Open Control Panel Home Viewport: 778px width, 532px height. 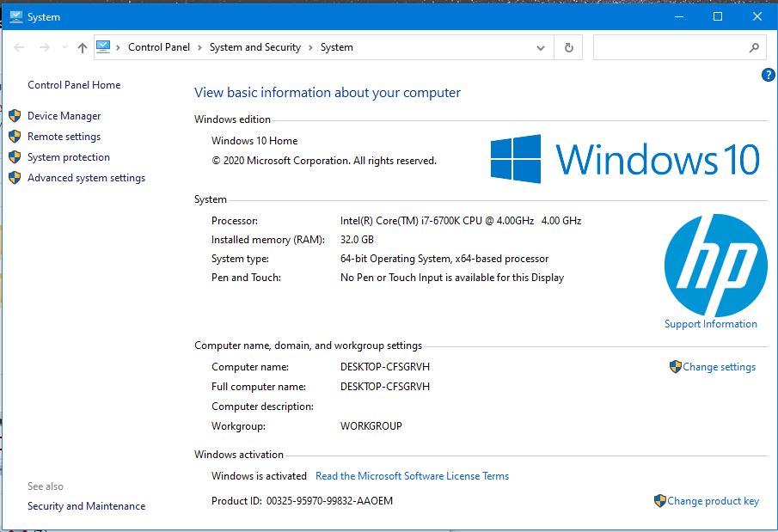[74, 85]
